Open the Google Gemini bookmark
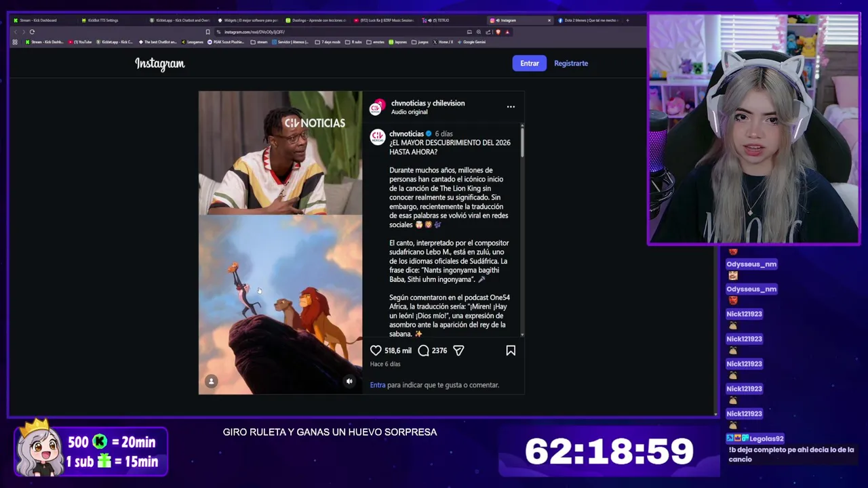The image size is (868, 488). [472, 42]
